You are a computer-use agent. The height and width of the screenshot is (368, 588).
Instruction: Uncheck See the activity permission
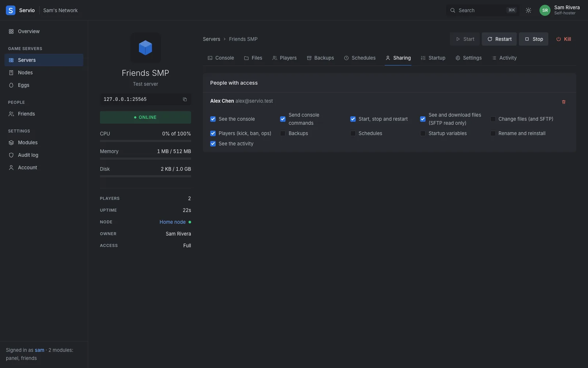coord(213,144)
